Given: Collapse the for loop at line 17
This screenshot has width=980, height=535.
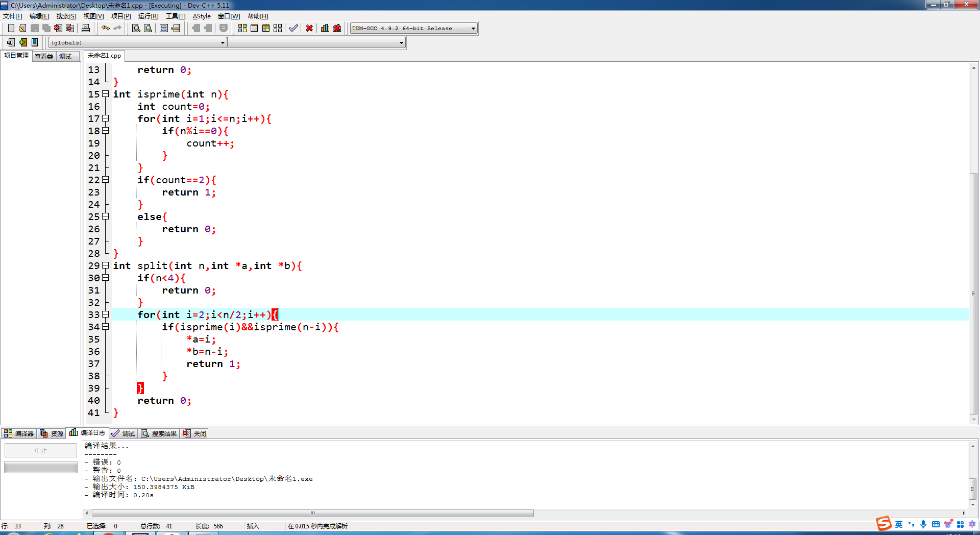Looking at the screenshot, I should [x=105, y=118].
